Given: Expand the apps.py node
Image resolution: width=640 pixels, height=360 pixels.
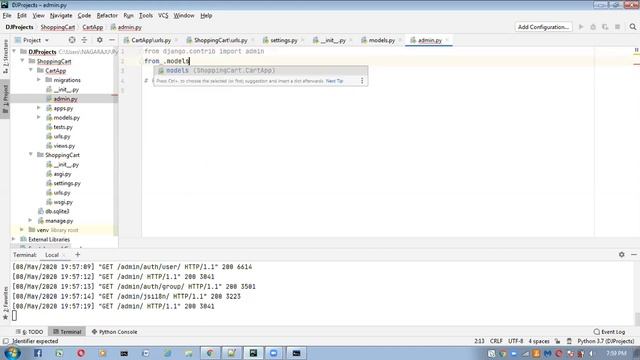Looking at the screenshot, I should [x=39, y=108].
